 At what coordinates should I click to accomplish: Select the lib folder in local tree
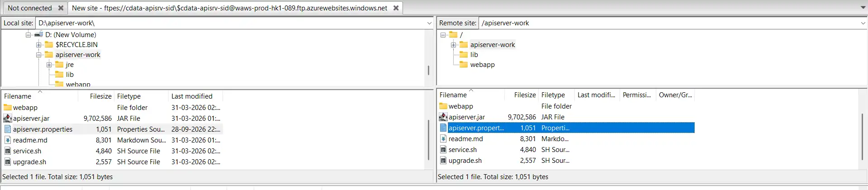click(69, 75)
